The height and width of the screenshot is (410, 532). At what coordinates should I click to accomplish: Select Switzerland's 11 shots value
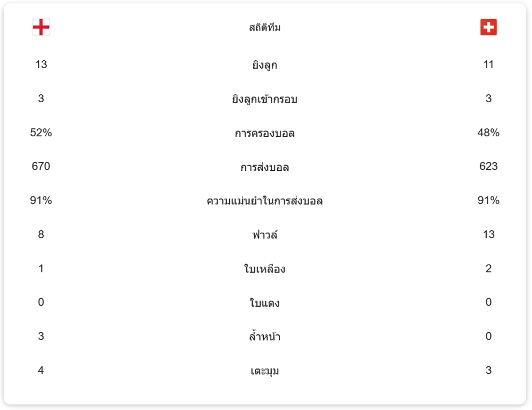point(488,64)
